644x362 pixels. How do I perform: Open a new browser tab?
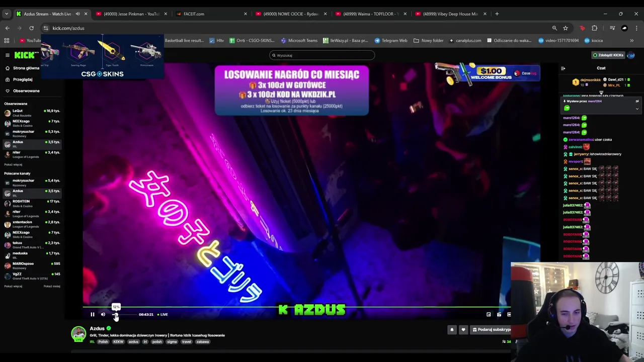pos(497,14)
